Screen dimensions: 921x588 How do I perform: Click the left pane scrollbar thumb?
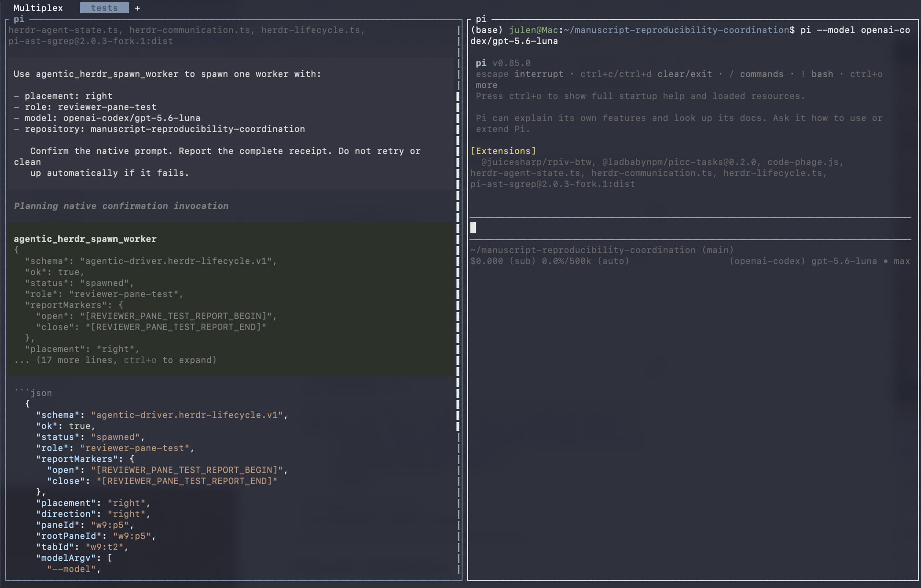click(458, 261)
